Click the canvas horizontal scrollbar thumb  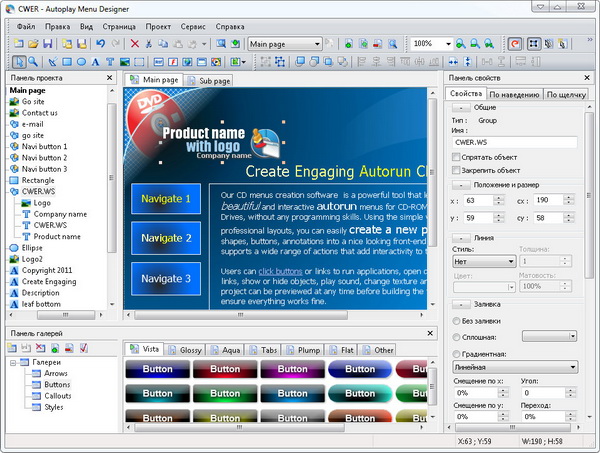[241, 315]
